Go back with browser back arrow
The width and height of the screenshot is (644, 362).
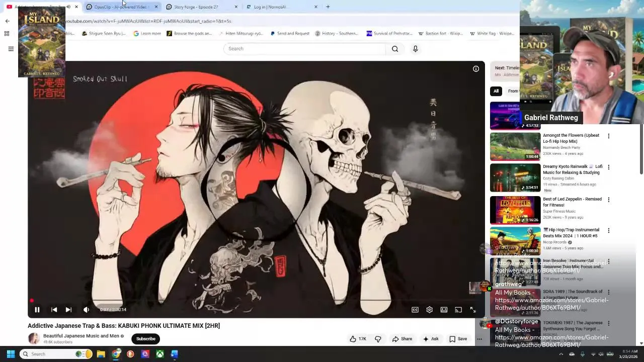coord(7,21)
